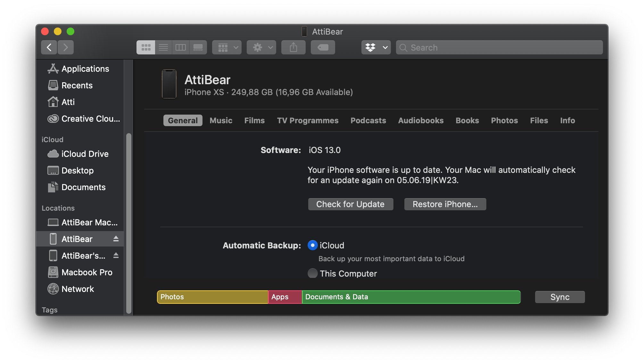Click the column view icon

[x=180, y=47]
